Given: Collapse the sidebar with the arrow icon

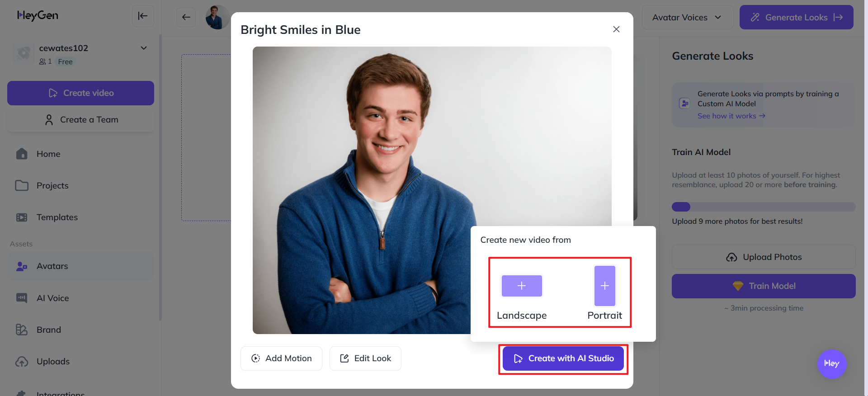Looking at the screenshot, I should (x=143, y=16).
